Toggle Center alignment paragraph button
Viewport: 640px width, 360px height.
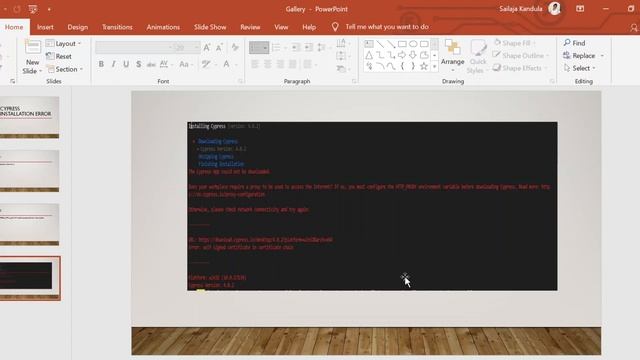point(267,64)
